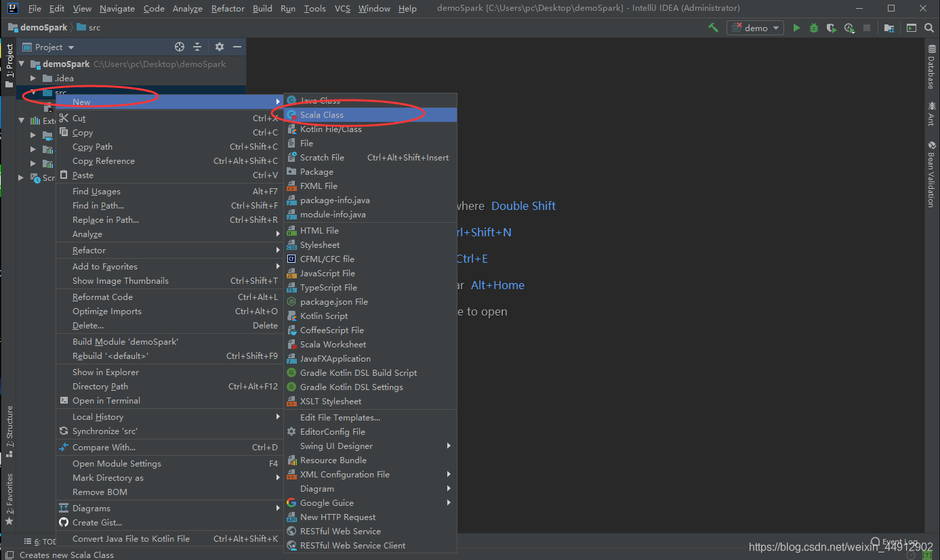The image size is (940, 560).
Task: Open the VCS menu
Action: click(x=342, y=8)
